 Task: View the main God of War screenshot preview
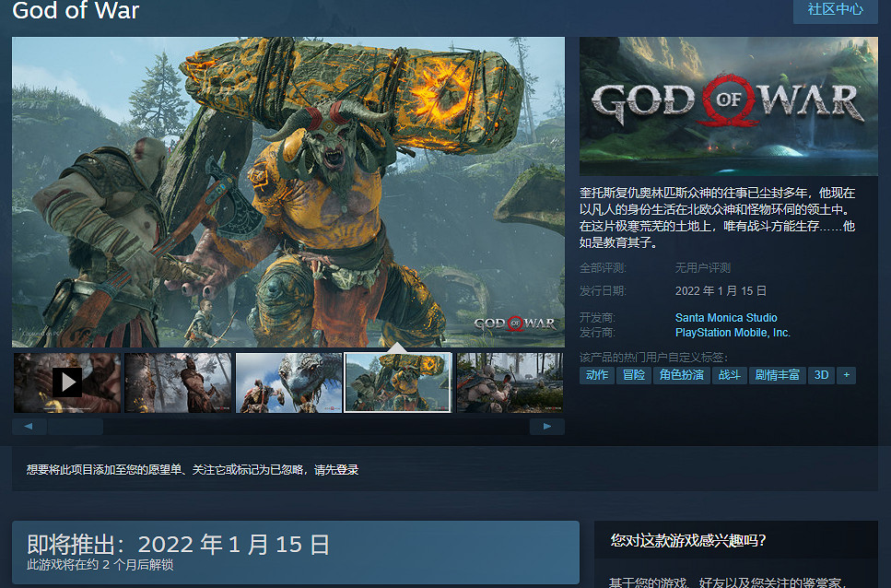pos(287,192)
